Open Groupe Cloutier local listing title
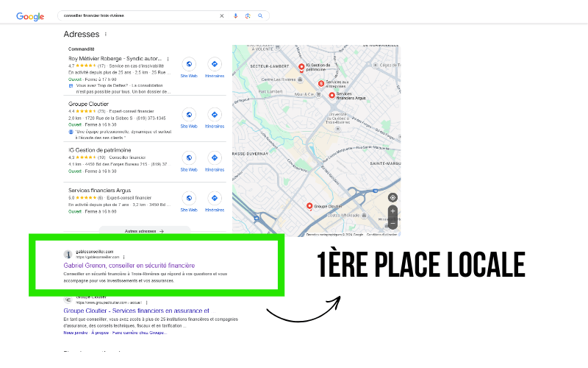588x368 pixels. click(88, 104)
